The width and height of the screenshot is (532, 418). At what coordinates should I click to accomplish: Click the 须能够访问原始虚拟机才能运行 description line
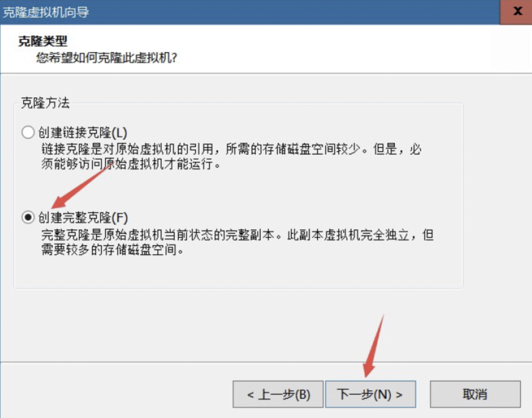[x=131, y=164]
